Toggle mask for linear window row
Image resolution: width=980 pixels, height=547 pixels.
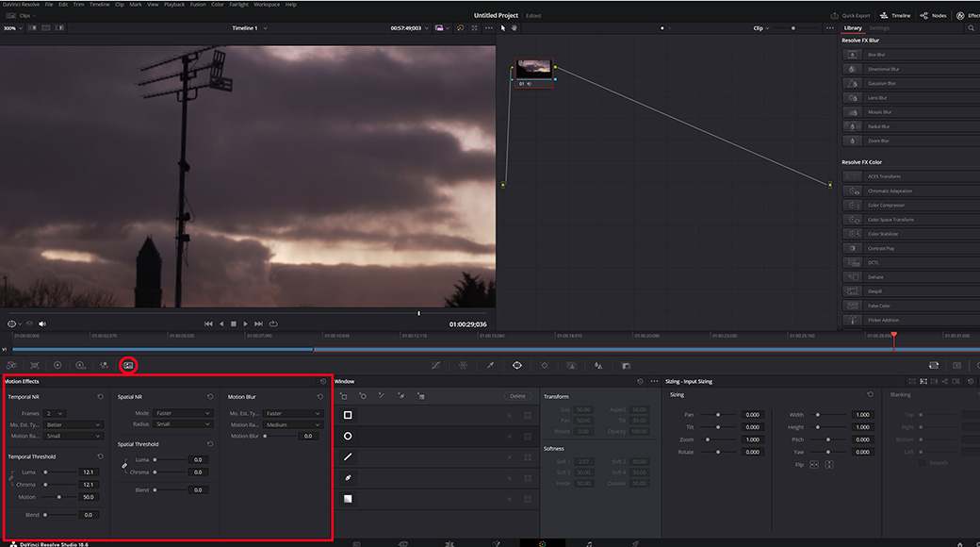(x=528, y=416)
